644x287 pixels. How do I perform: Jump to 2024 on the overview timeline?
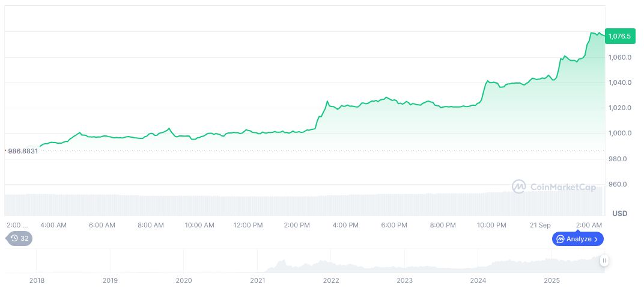click(478, 280)
